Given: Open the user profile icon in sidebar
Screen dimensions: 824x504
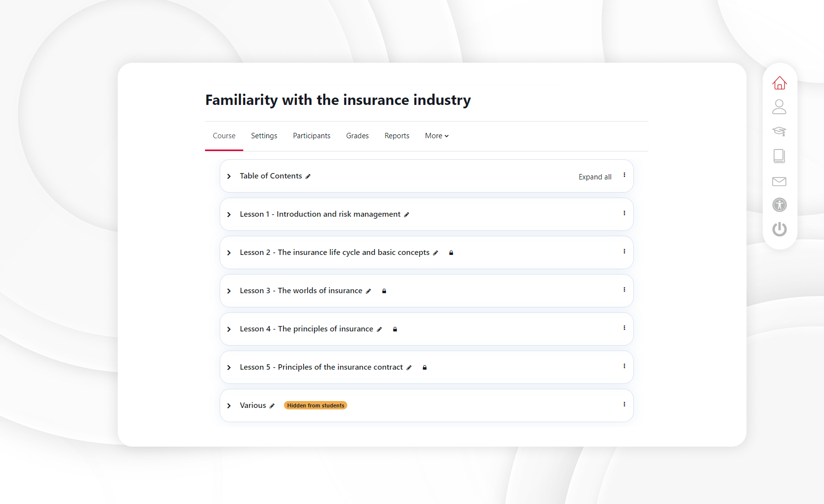Looking at the screenshot, I should point(779,107).
